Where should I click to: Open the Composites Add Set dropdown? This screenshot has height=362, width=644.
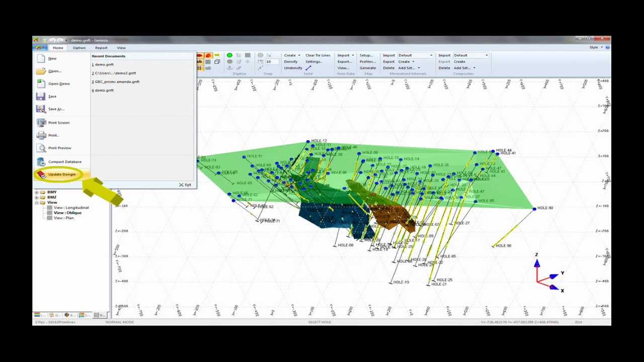[464, 68]
